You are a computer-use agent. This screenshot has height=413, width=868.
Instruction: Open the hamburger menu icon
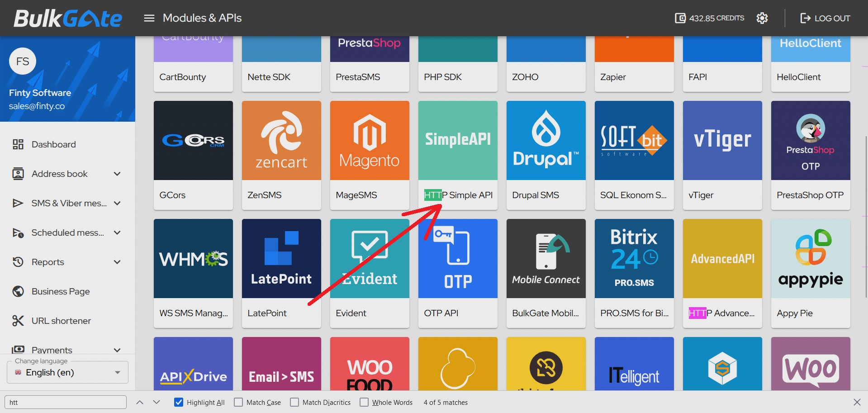(149, 18)
